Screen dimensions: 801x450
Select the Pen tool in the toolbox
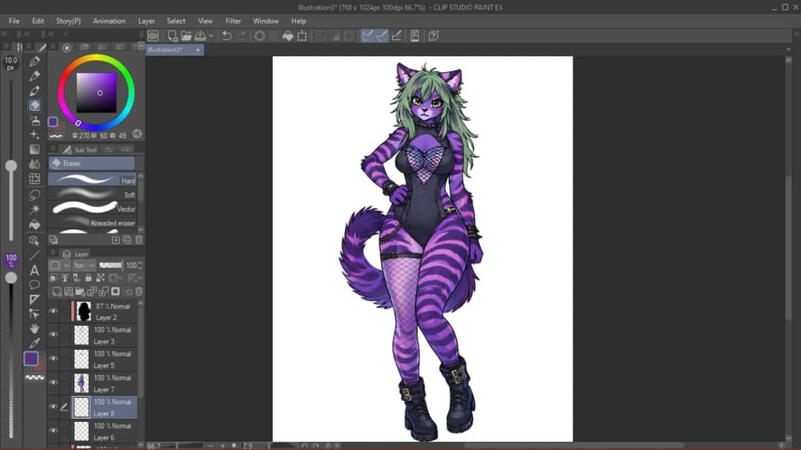click(34, 61)
